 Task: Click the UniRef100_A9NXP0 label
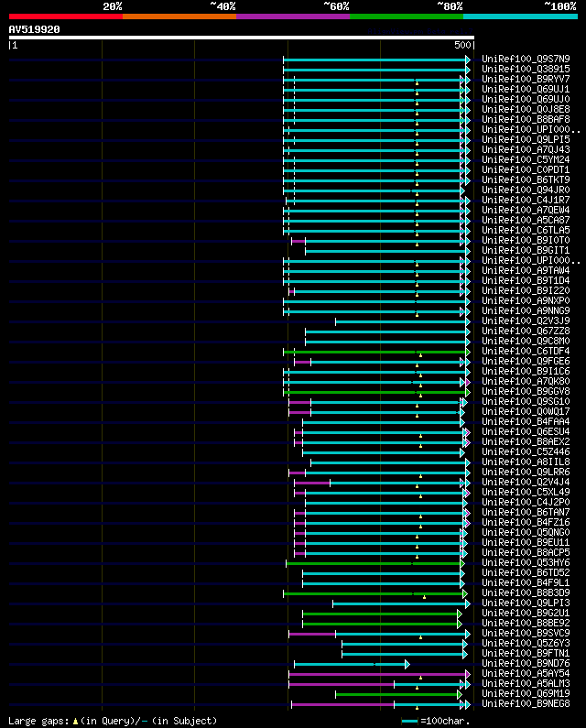526,301
